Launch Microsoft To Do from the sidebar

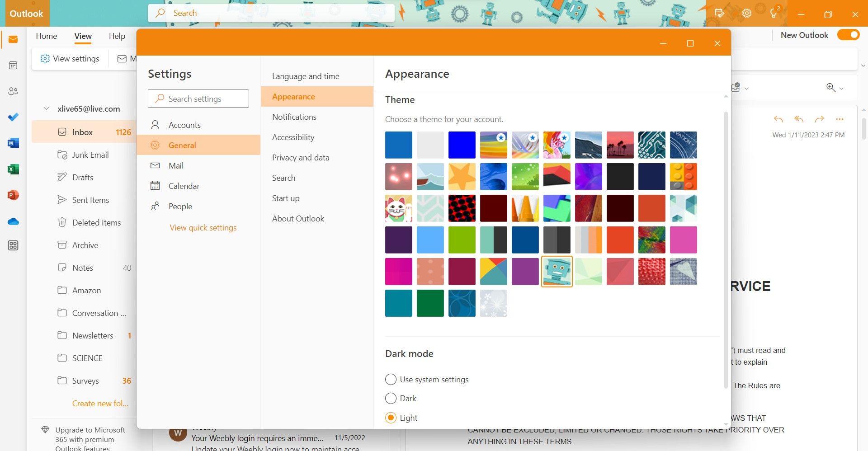[x=13, y=117]
